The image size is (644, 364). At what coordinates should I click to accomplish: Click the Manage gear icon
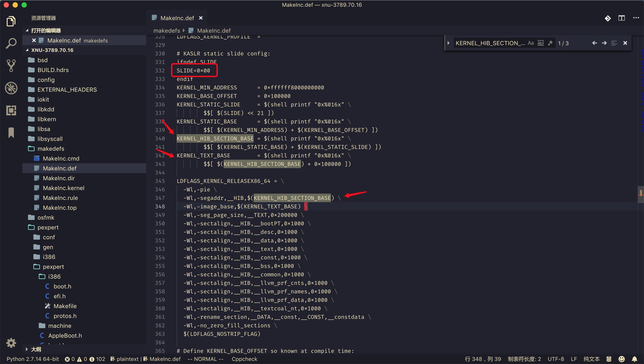[11, 343]
